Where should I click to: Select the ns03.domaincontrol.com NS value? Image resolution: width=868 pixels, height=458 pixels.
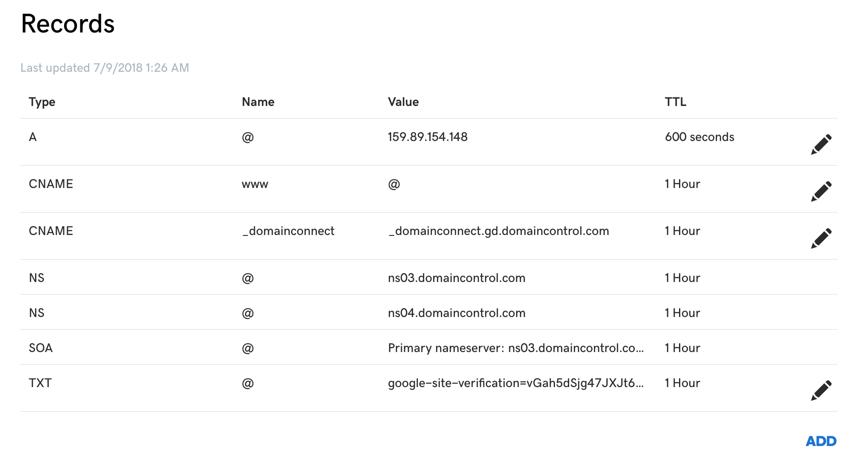click(x=456, y=278)
